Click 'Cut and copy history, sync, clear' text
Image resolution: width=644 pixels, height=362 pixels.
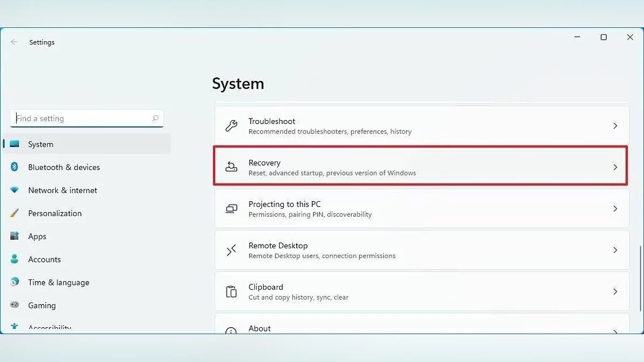298,297
